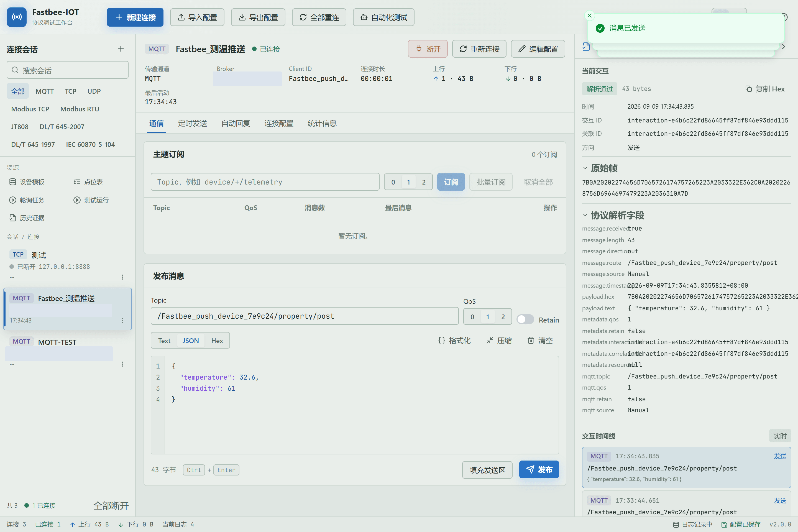Close the 消息已发送 notification
Screen dimensions: 798x532
[x=590, y=15]
